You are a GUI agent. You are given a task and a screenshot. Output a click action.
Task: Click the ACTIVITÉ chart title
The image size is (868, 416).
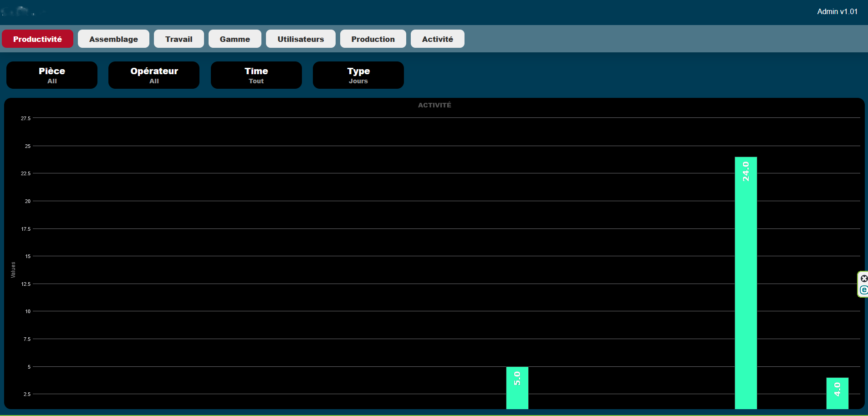[434, 105]
